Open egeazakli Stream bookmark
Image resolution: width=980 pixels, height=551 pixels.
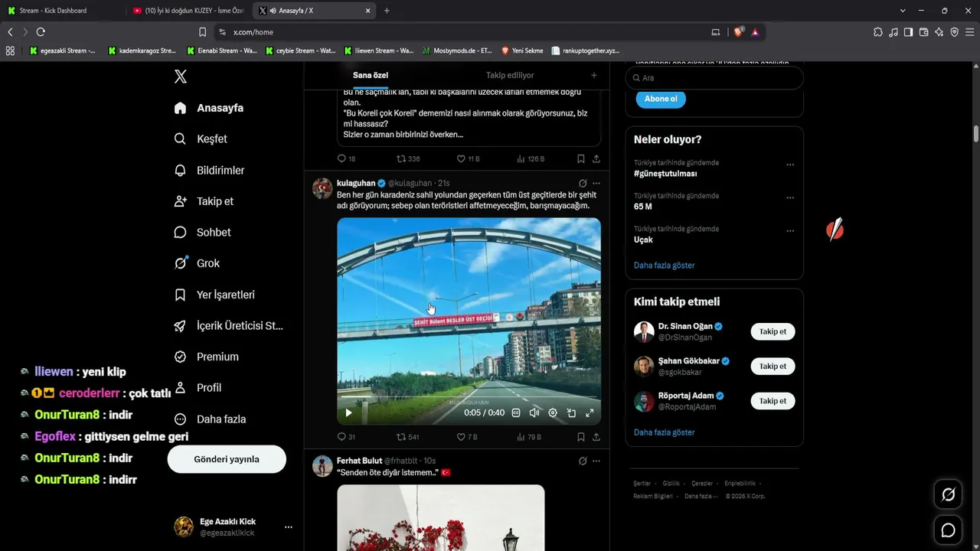[63, 51]
